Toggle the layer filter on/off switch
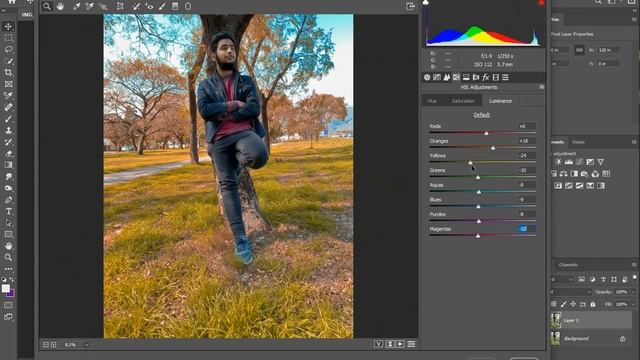Image resolution: width=640 pixels, height=360 pixels. point(635,278)
